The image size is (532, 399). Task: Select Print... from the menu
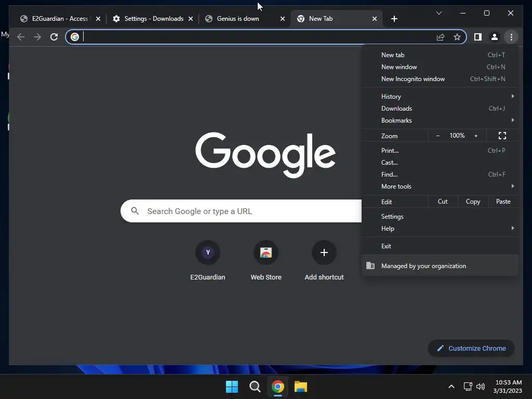click(440, 150)
